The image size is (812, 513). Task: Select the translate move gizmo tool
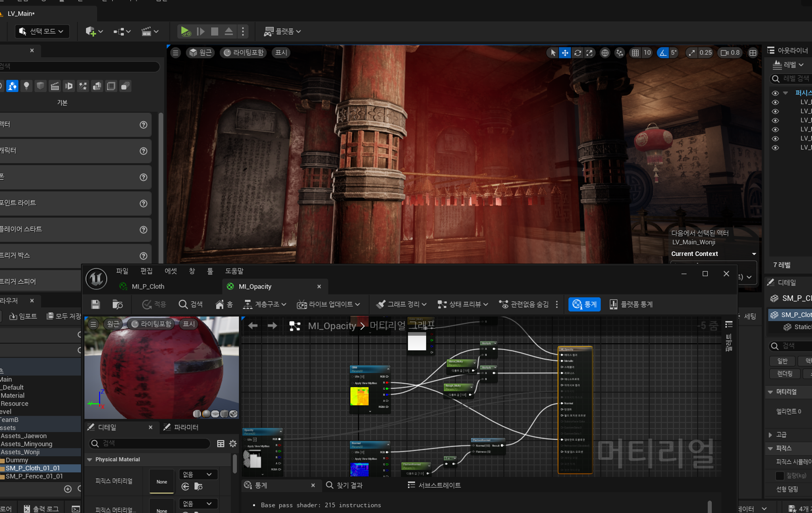click(565, 53)
